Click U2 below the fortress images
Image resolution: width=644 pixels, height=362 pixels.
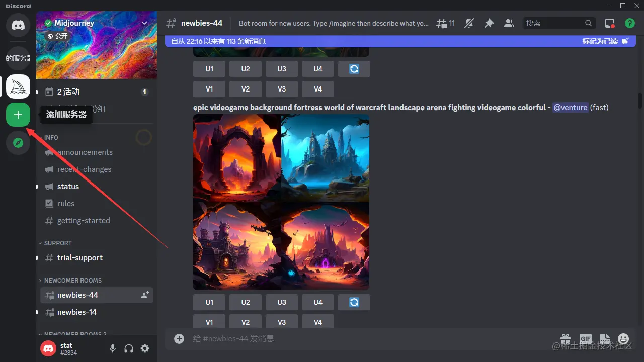pos(246,302)
